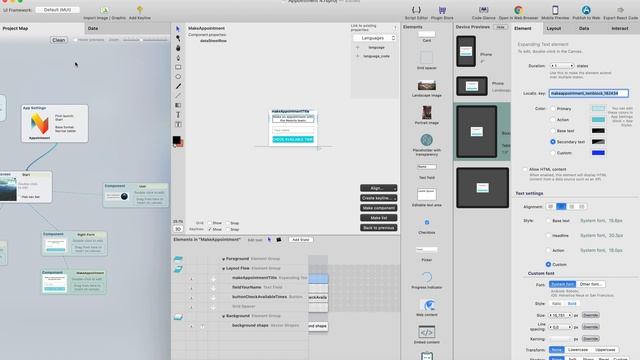Switch to Element tab
Screen dimensions: 640x360
point(522,29)
